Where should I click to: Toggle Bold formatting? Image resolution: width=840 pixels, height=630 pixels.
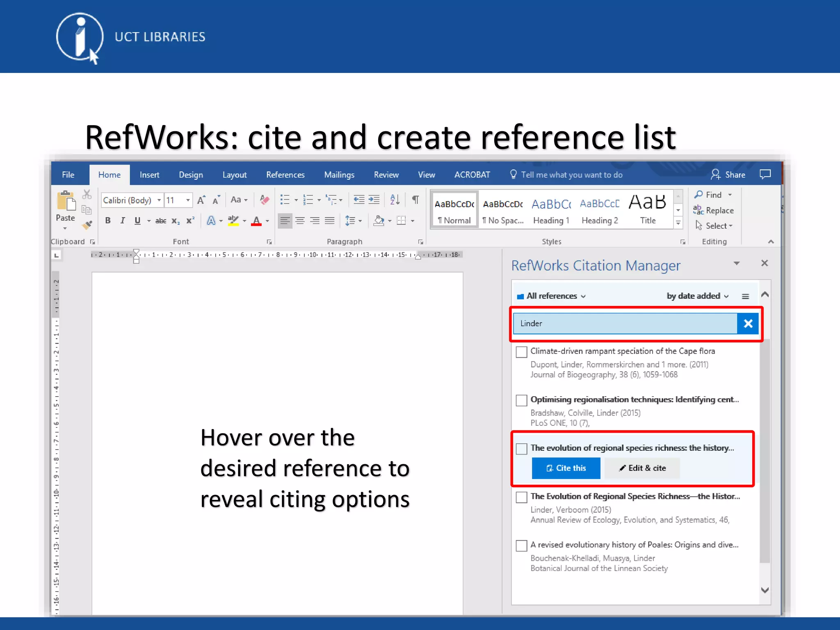[108, 221]
